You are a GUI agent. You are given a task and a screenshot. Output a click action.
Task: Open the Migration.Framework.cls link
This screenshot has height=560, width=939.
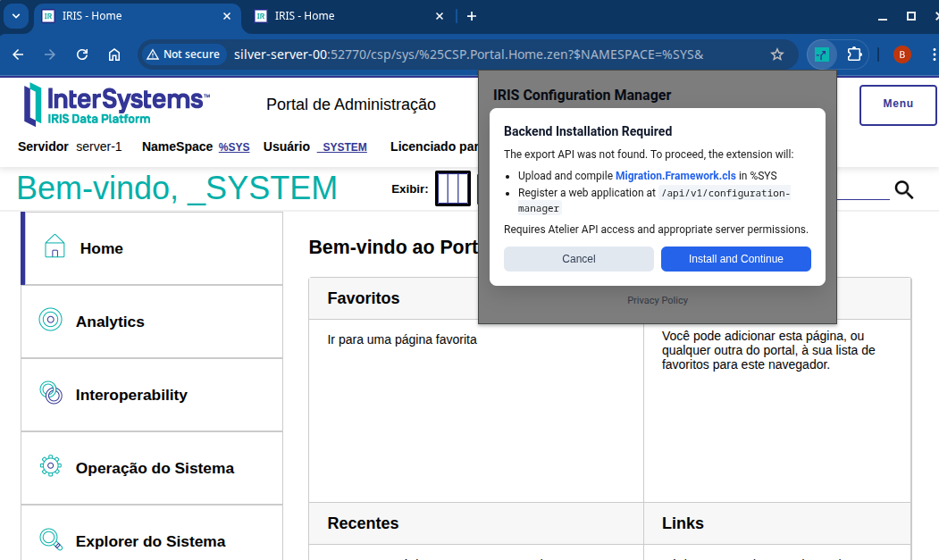pos(675,176)
